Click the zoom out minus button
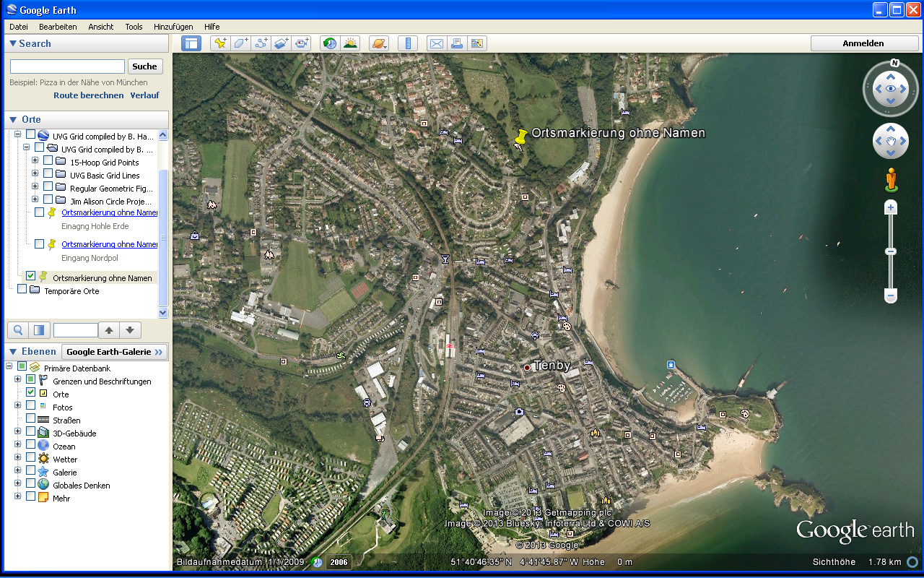The width and height of the screenshot is (924, 578). pyautogui.click(x=891, y=296)
